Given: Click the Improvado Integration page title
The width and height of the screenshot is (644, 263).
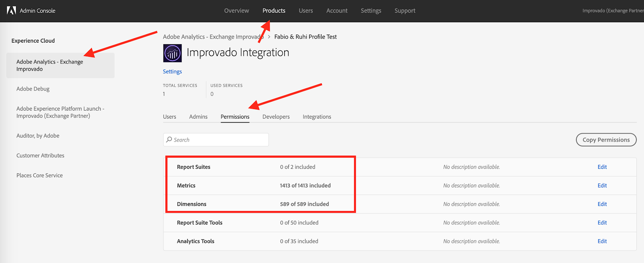Looking at the screenshot, I should (238, 53).
